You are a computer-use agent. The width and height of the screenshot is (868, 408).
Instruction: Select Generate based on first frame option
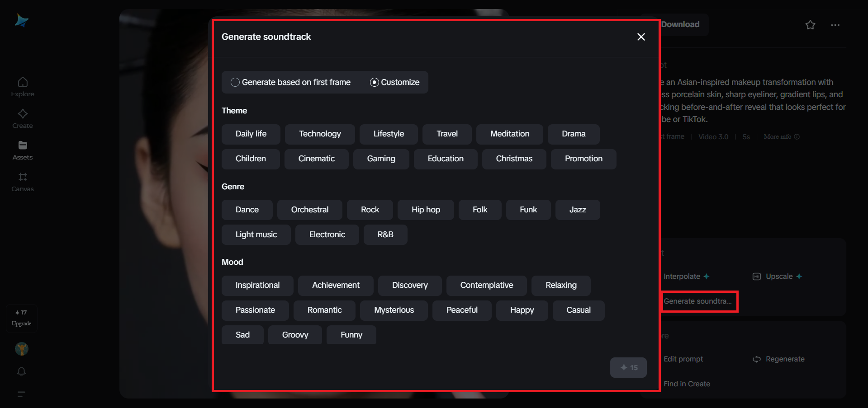click(235, 82)
